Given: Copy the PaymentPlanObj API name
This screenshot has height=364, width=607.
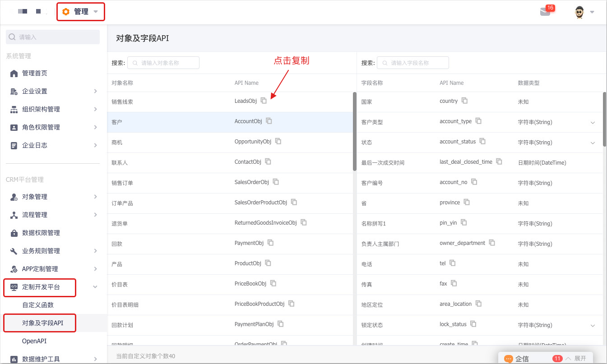Looking at the screenshot, I should click(281, 324).
